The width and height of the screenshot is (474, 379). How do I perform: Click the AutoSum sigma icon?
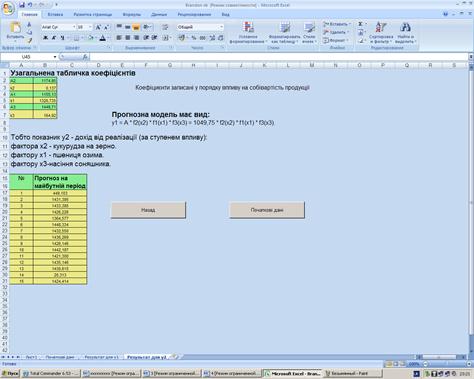(361, 24)
